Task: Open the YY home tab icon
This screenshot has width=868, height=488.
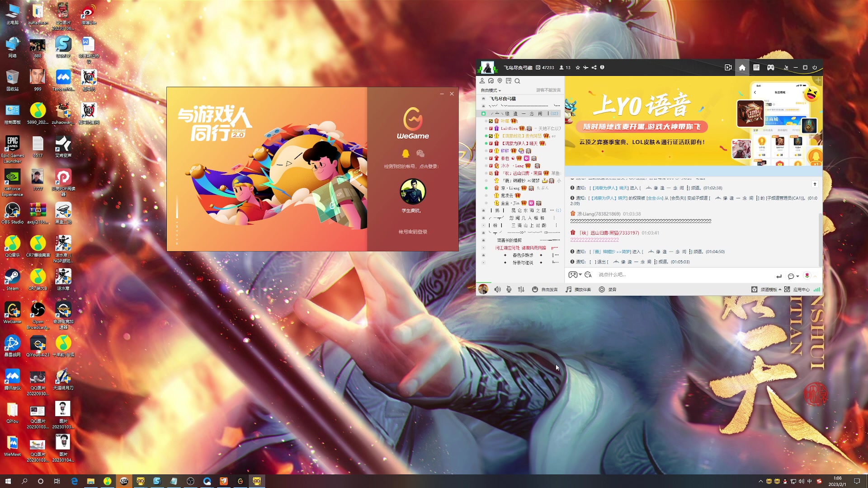Action: [x=742, y=67]
